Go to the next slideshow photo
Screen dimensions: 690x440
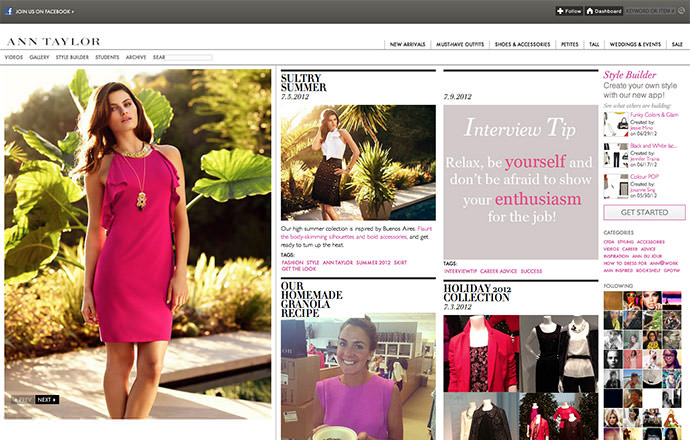(47, 400)
